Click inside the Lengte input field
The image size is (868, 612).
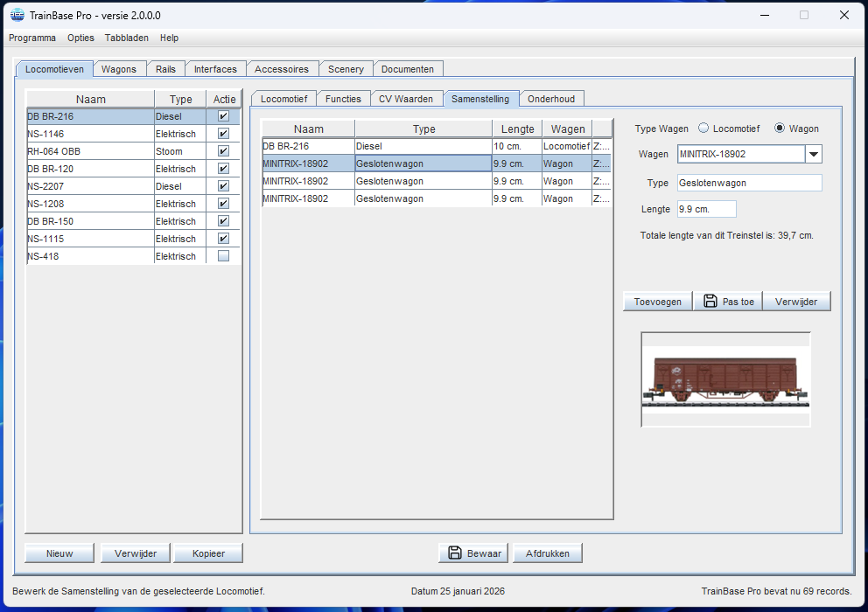tap(705, 209)
